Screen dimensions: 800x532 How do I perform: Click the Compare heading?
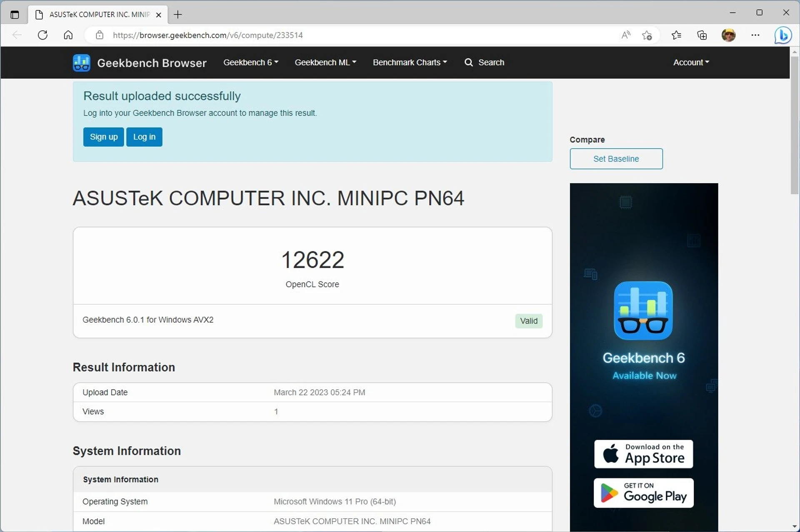(587, 140)
